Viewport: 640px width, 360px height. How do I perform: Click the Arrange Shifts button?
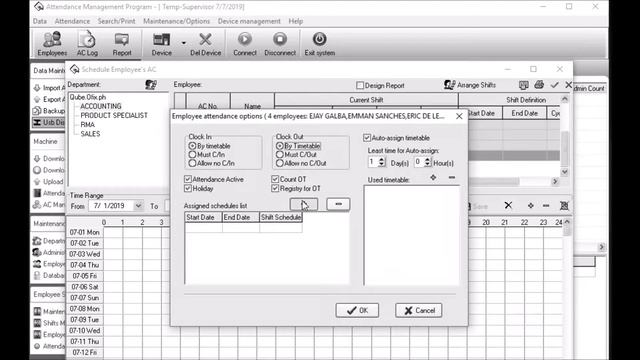coord(470,85)
